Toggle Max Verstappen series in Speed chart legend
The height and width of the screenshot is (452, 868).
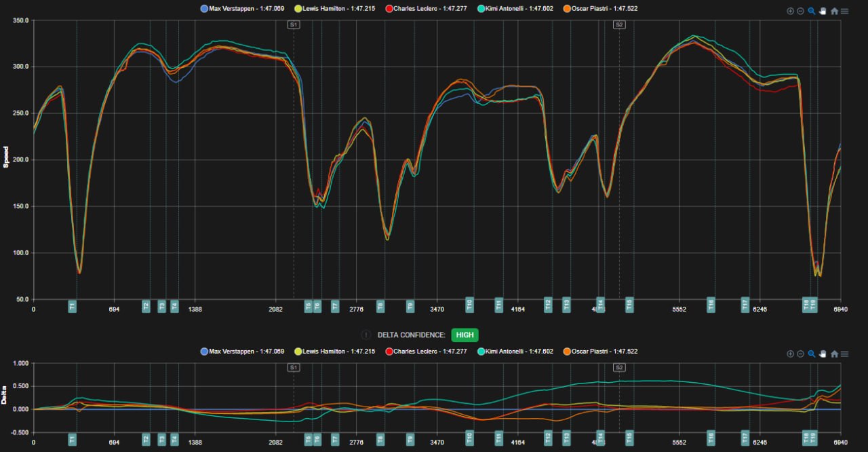(242, 9)
